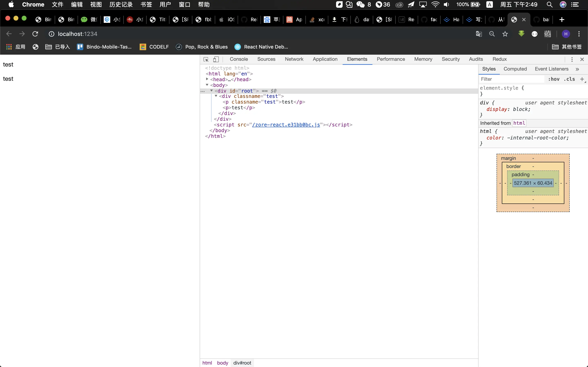This screenshot has height=367, width=588.
Task: Toggle the device toolbar icon
Action: tap(216, 60)
